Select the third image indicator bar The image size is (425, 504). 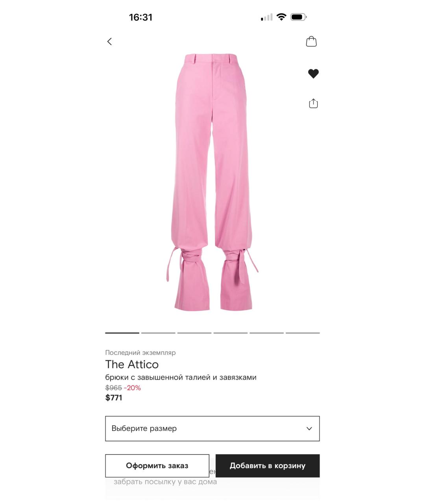(194, 333)
